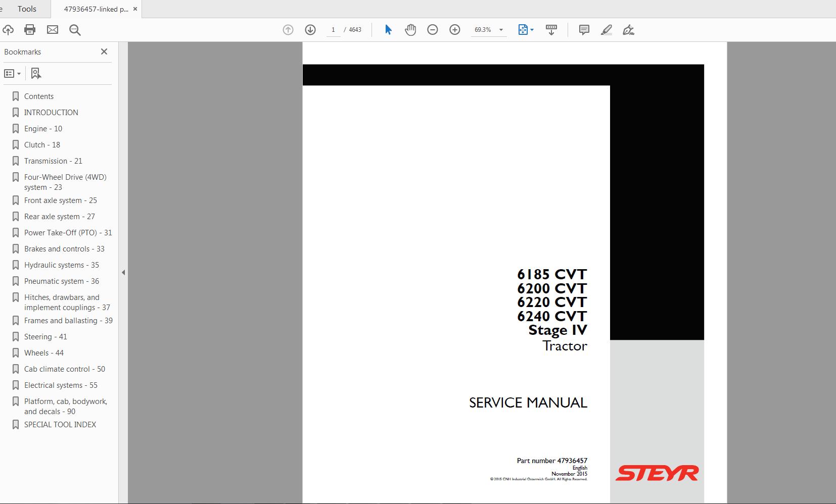Screen dimensions: 836x504
Task: Upload the file with the cloud share icon
Action: pos(8,29)
